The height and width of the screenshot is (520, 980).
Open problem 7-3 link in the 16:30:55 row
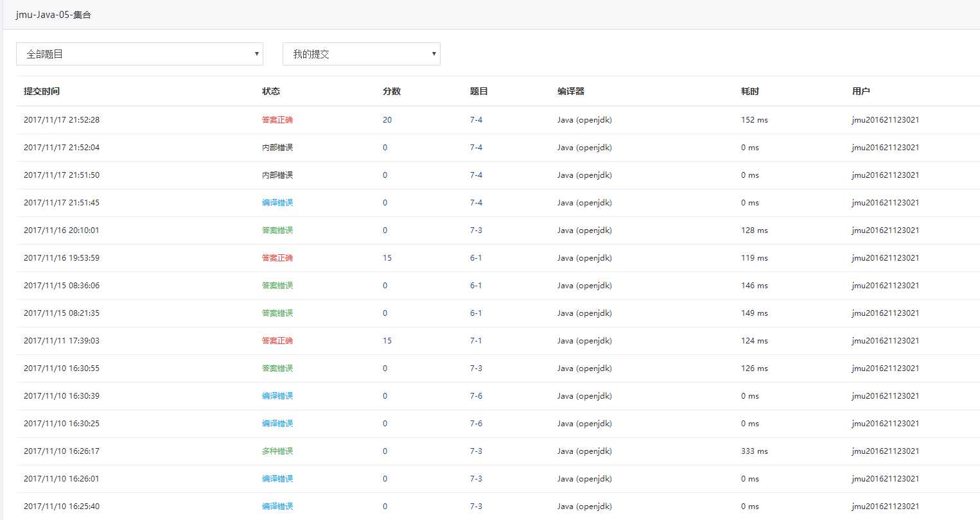pyautogui.click(x=476, y=368)
